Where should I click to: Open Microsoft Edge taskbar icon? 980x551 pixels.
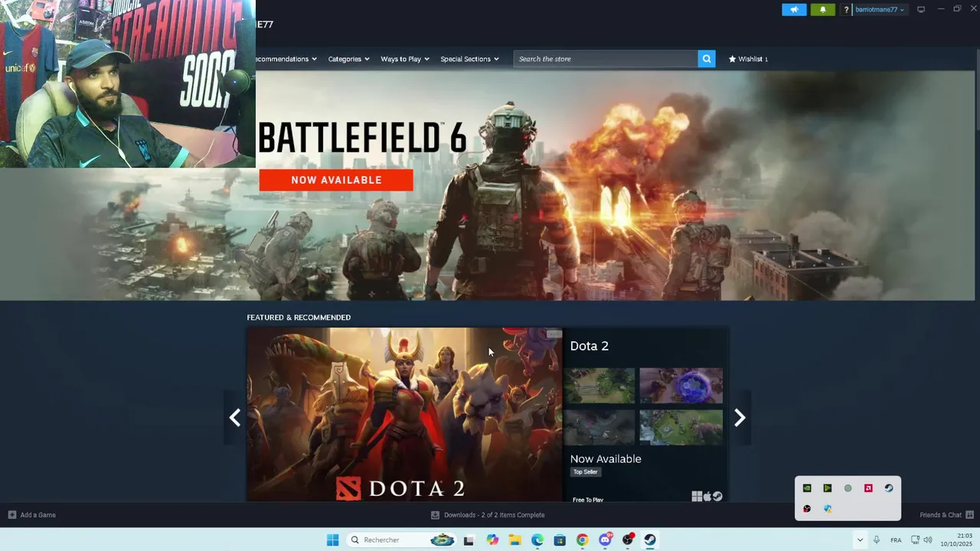(x=537, y=540)
